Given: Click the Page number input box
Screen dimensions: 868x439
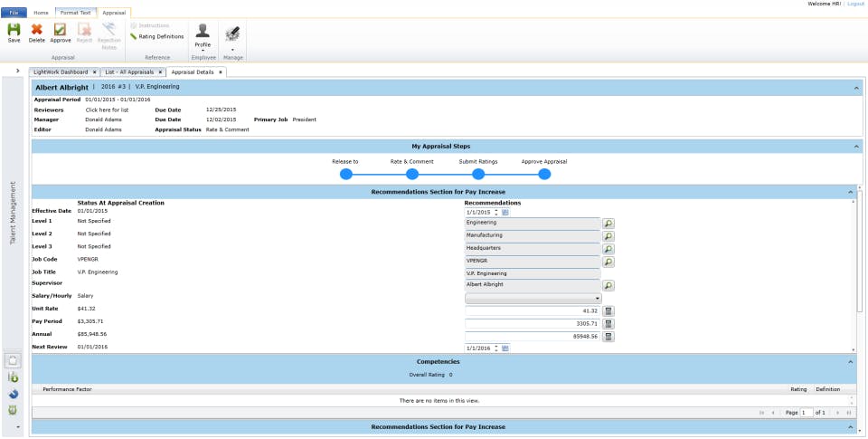Looking at the screenshot, I should 807,413.
